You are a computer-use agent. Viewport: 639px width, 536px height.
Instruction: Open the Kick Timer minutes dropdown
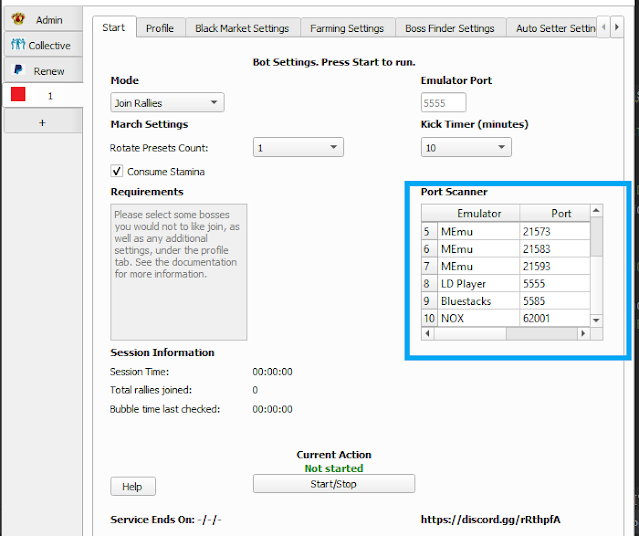pyautogui.click(x=466, y=147)
